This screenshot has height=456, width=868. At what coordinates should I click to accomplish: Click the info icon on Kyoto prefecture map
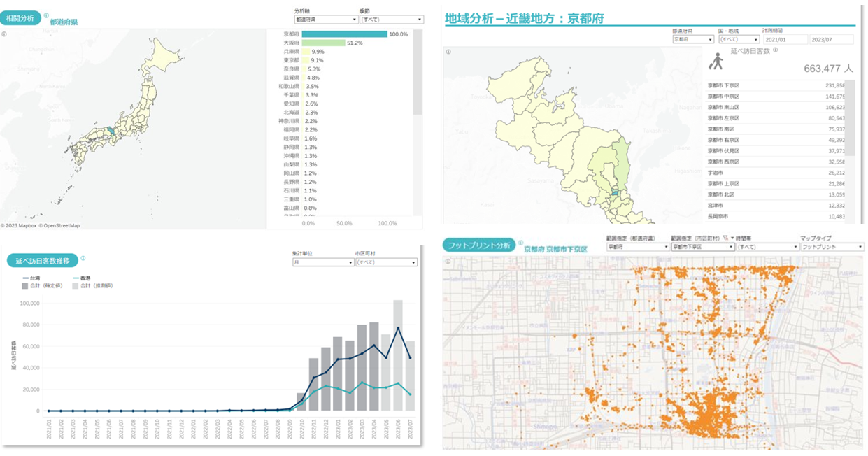(448, 52)
